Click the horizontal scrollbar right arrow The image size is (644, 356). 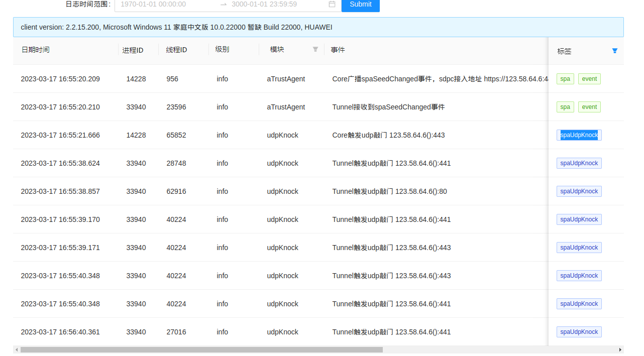[620, 349]
